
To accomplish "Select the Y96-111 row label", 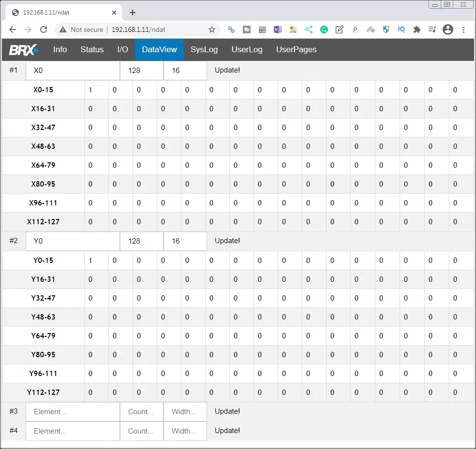I will [43, 374].
